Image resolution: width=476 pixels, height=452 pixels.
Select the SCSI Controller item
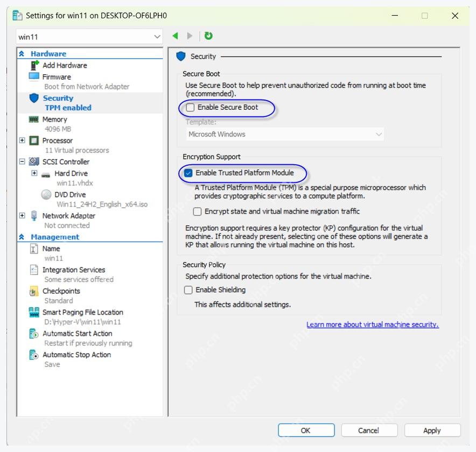pos(66,162)
